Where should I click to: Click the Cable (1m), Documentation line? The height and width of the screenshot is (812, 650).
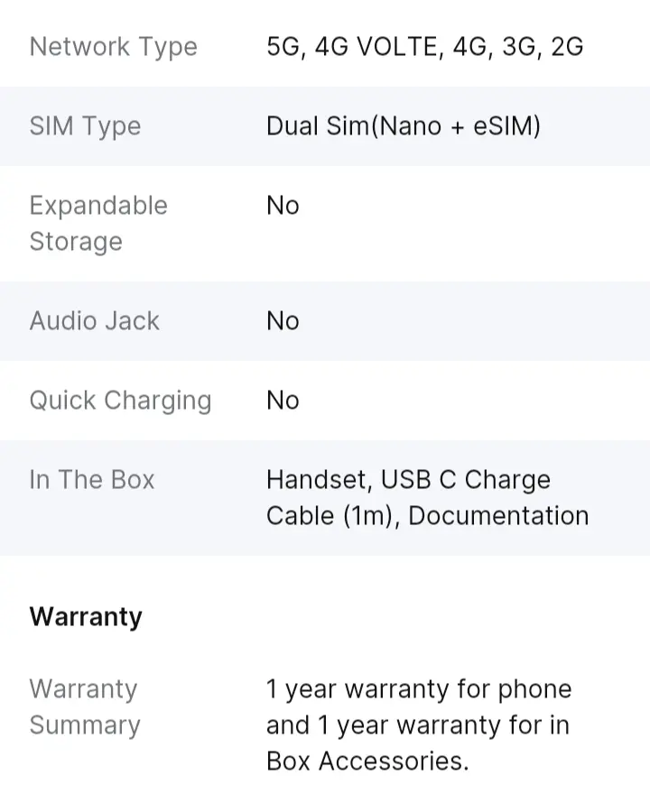point(428,516)
